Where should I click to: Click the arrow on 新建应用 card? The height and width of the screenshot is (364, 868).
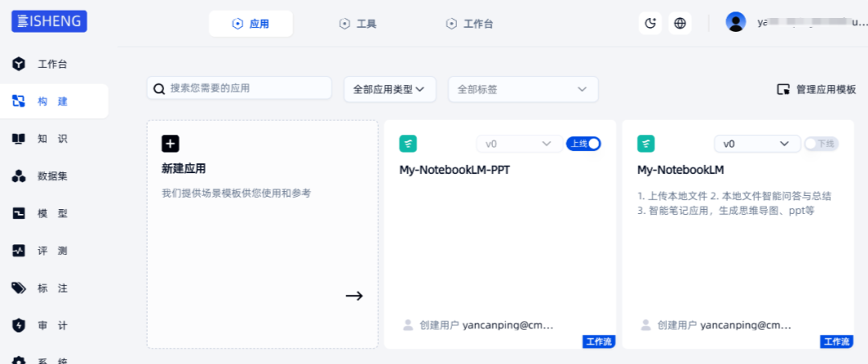(x=354, y=296)
